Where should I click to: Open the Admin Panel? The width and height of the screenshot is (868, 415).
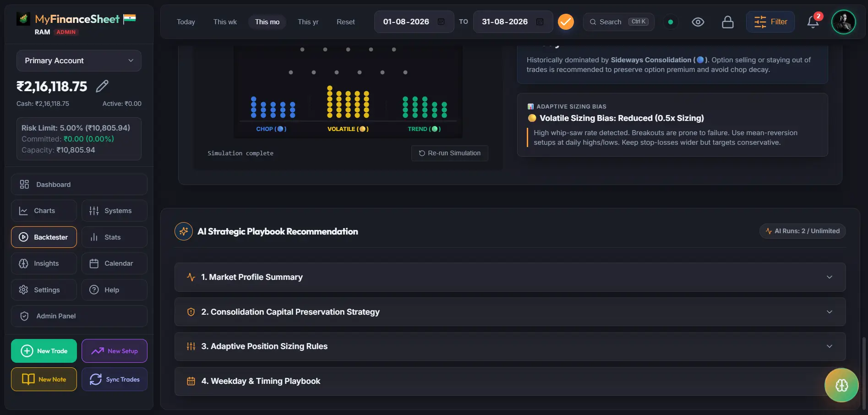pos(79,316)
